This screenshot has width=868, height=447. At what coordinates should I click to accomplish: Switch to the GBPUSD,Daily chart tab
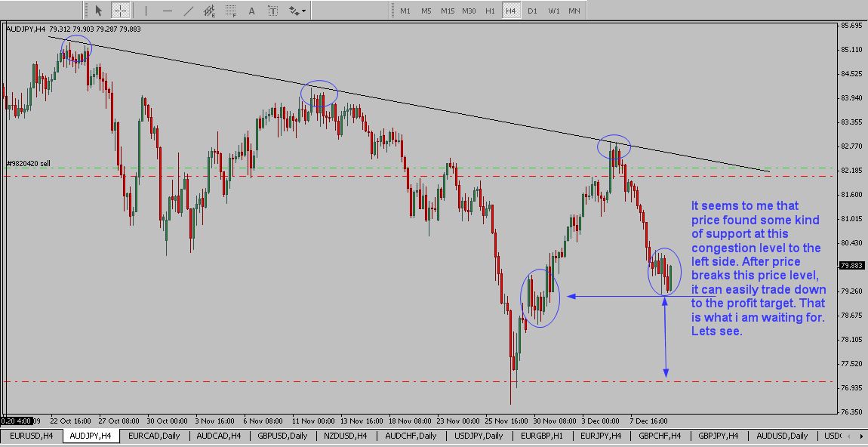pos(282,436)
